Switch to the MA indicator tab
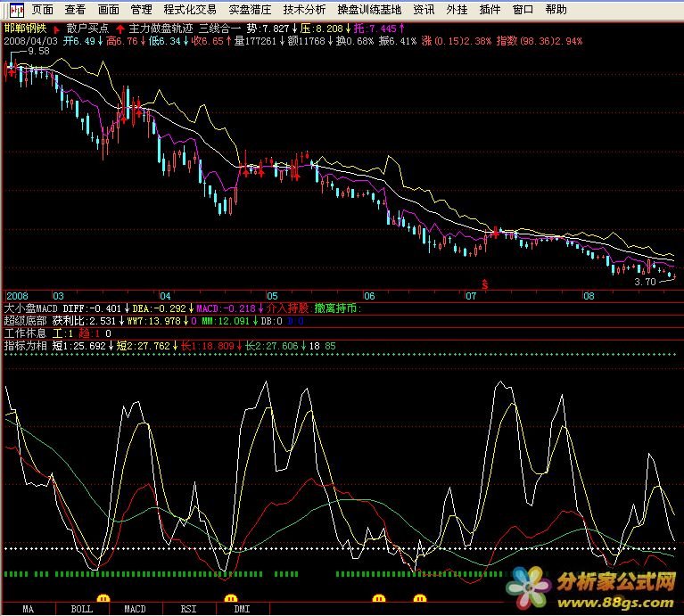This screenshot has width=684, height=616. [x=29, y=609]
